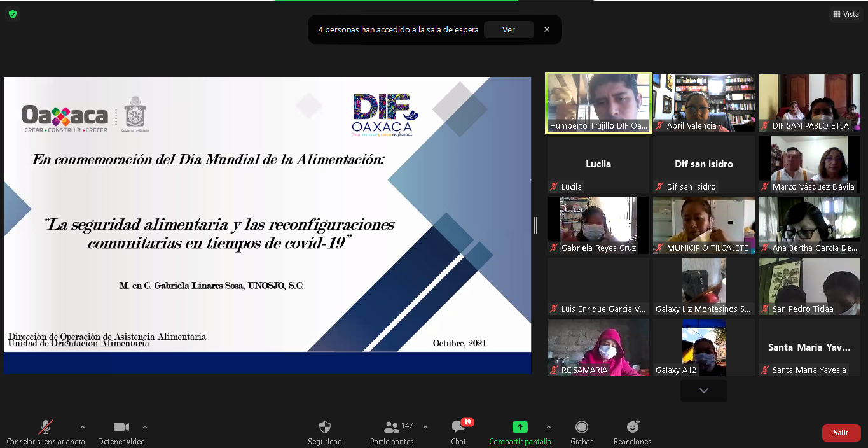Viewport: 868px width, 448px height.
Task: Unmute the microphone
Action: tap(45, 427)
